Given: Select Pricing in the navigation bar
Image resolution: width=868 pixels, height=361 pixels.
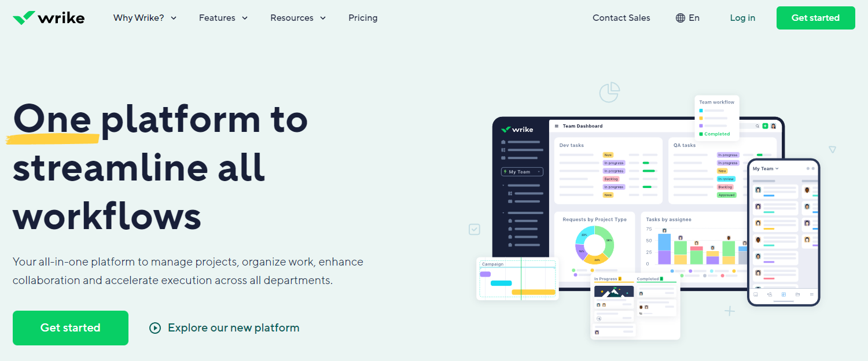Looking at the screenshot, I should (363, 18).
